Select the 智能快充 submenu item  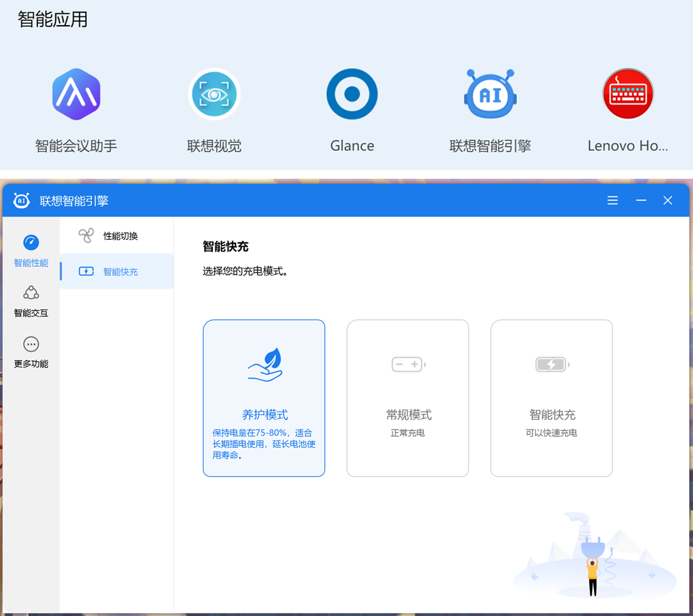[x=116, y=271]
